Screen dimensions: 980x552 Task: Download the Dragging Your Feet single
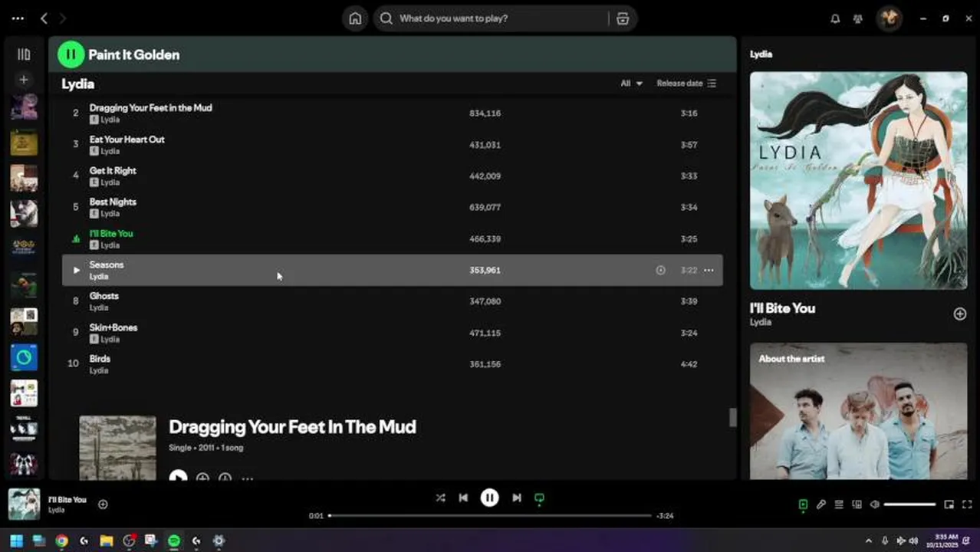tap(225, 478)
